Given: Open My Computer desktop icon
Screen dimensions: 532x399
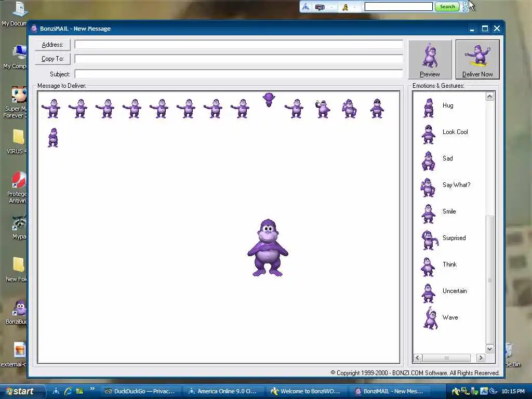Looking at the screenshot, I should point(15,57).
